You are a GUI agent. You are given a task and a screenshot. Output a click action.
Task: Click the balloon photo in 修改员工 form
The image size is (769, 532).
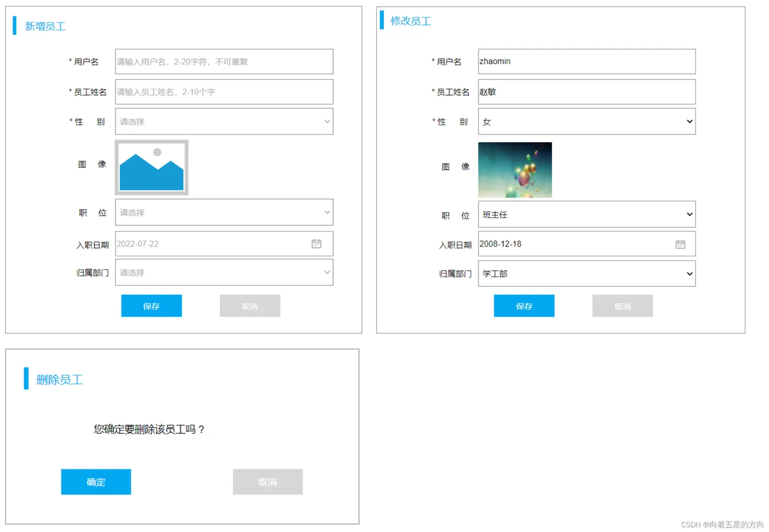coord(515,170)
